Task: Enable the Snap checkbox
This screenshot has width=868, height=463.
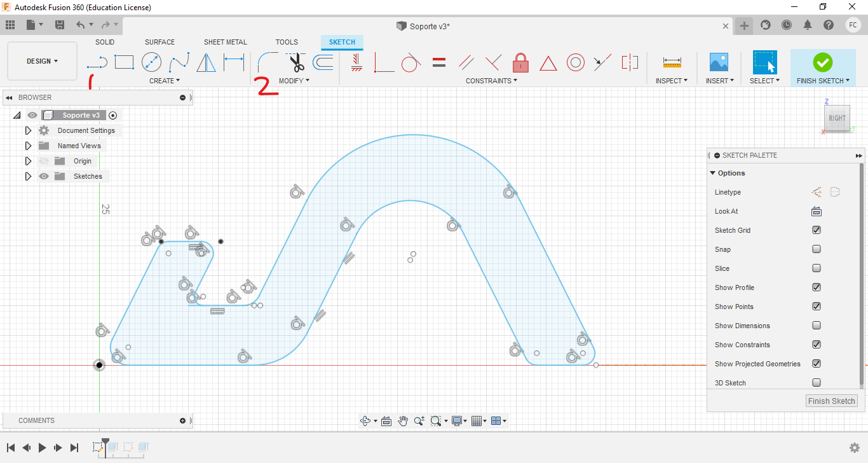Action: tap(817, 249)
